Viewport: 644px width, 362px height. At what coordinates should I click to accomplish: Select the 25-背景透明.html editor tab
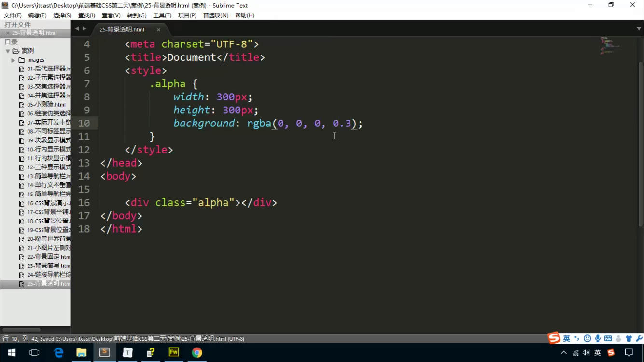(122, 29)
